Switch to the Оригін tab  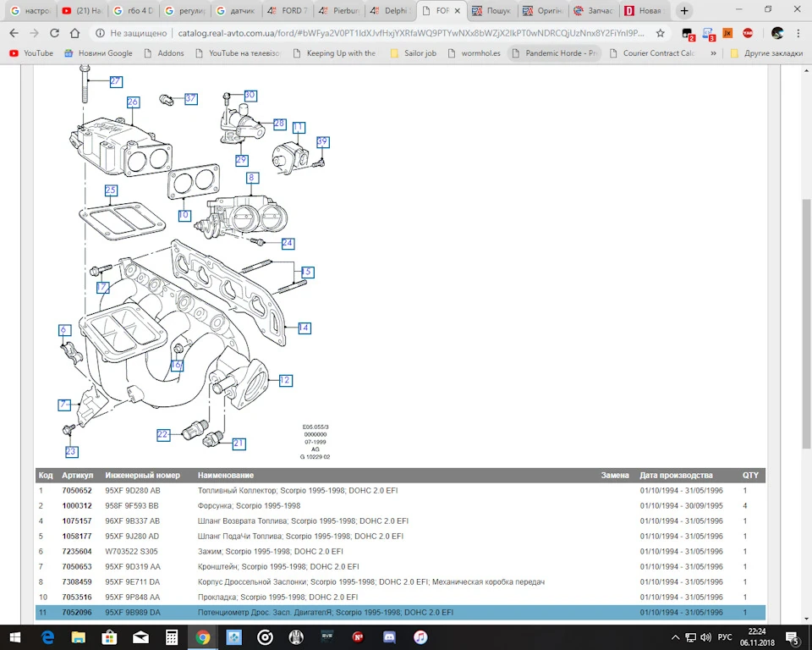click(x=543, y=11)
